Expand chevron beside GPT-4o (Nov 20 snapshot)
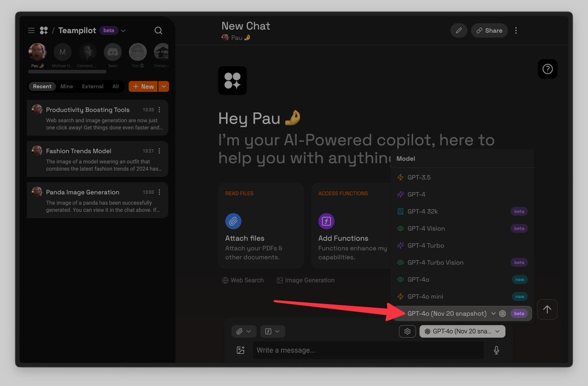 493,313
